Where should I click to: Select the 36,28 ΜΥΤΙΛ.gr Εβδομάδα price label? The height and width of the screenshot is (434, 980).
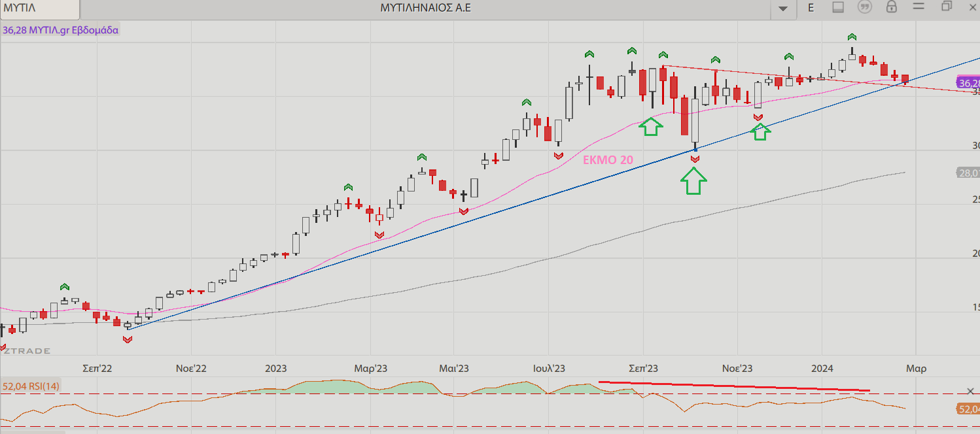click(x=61, y=30)
